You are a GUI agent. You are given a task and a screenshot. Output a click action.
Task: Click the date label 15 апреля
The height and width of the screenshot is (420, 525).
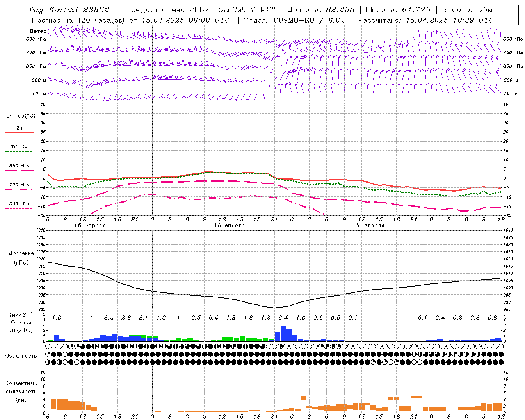pyautogui.click(x=90, y=226)
